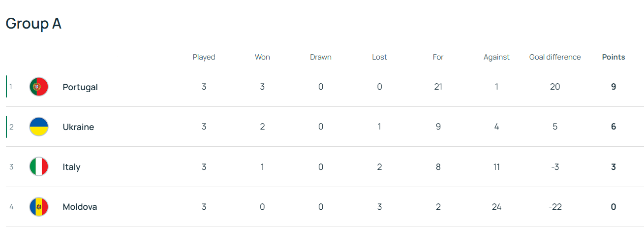Viewport: 644px width, 229px height.
Task: Open the Ukraine team link
Action: click(78, 127)
